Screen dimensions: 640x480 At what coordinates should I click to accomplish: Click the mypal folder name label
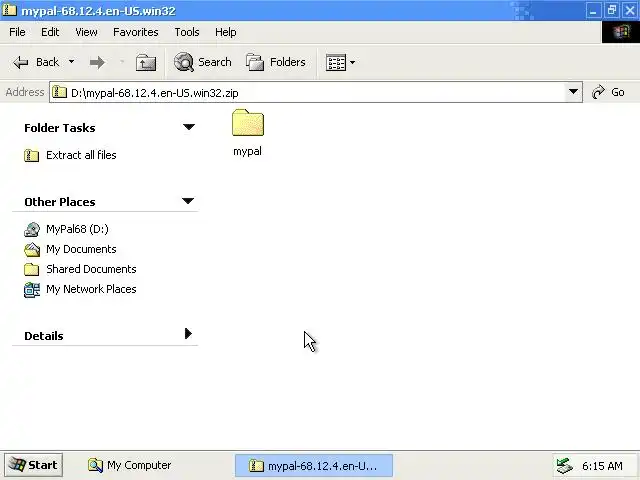pos(247,151)
